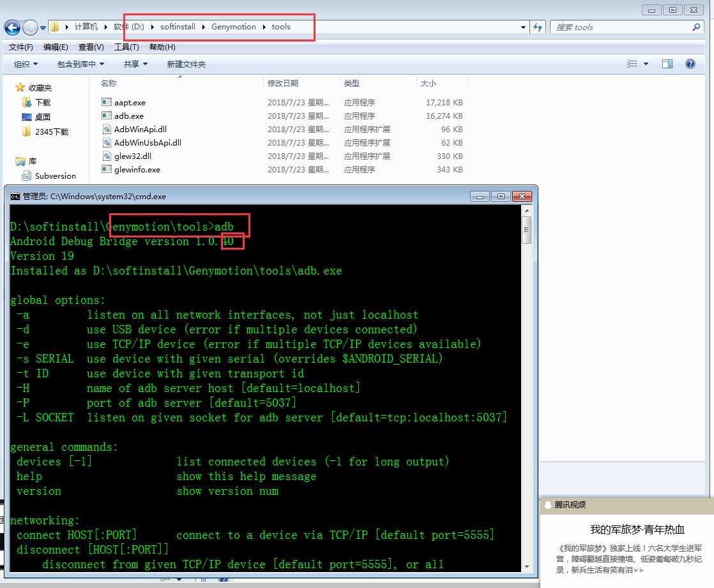Screen dimensions: 714x588
Task: Sort by the 名称 column header
Action: click(x=109, y=83)
